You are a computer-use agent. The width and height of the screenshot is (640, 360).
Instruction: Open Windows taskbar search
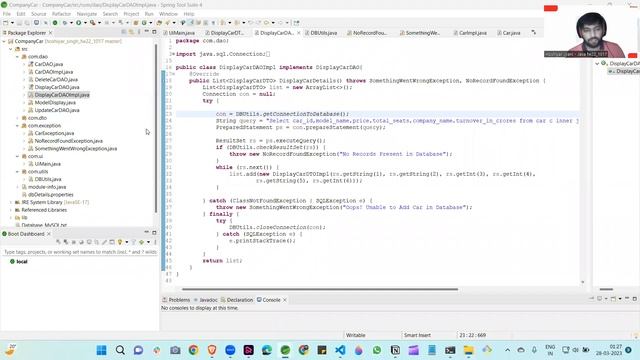[120, 350]
